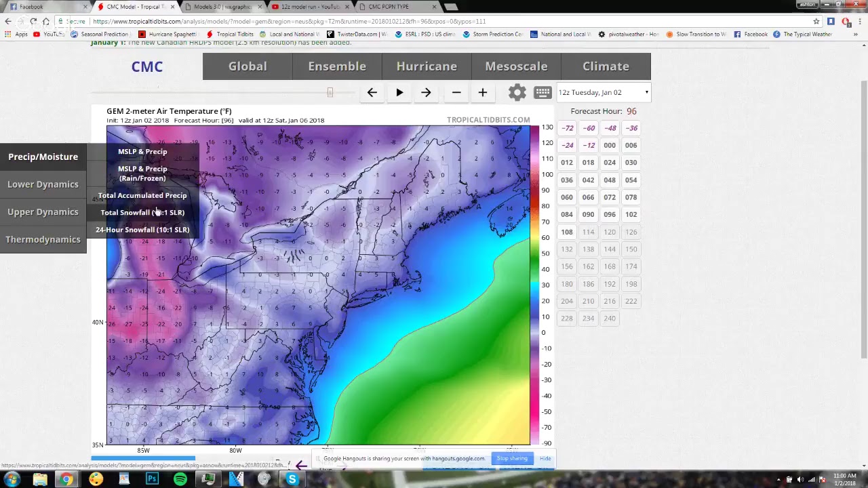Decrease animation speed with the minus icon

pos(456,92)
